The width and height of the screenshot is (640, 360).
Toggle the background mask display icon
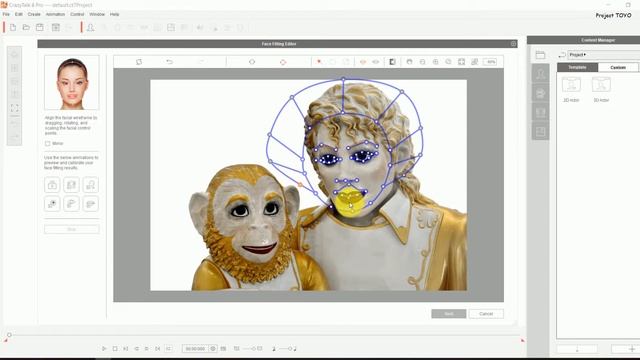[x=392, y=62]
